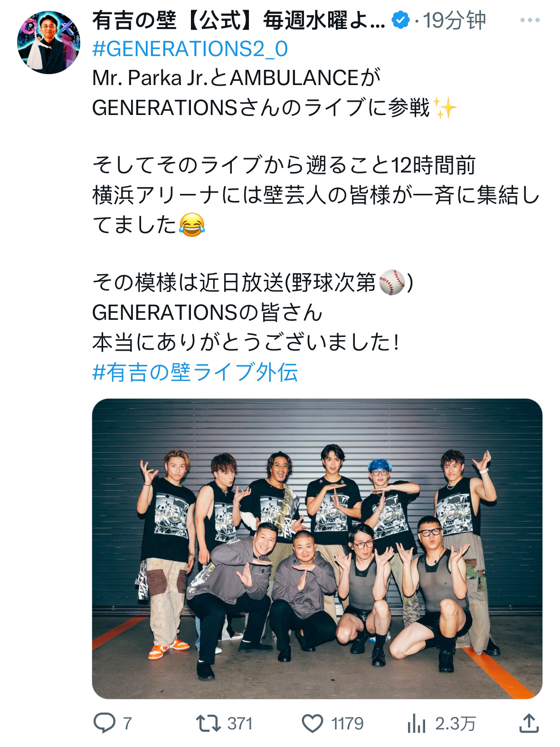Tap the reply speech bubble icon
The height and width of the screenshot is (747, 560).
pos(104,723)
